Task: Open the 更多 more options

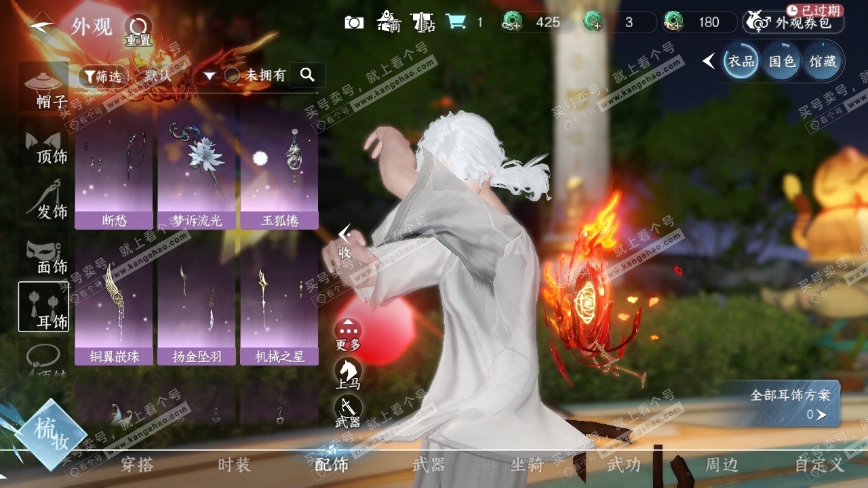Action: click(x=348, y=335)
